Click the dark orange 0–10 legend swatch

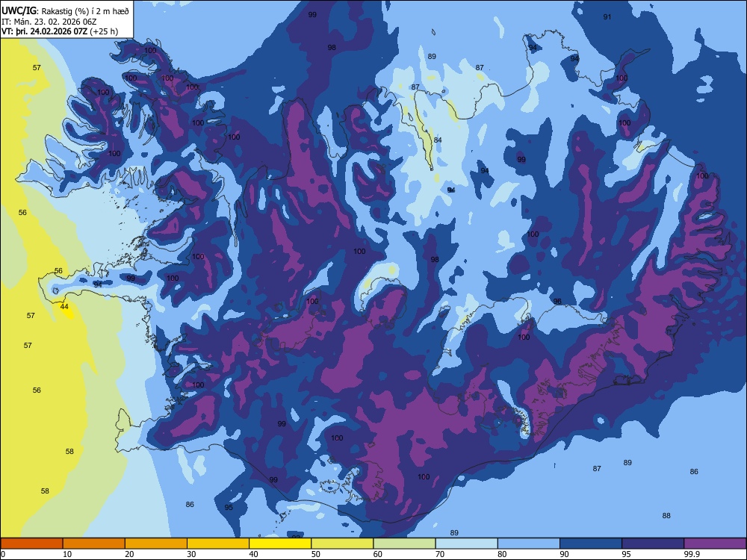coord(31,544)
